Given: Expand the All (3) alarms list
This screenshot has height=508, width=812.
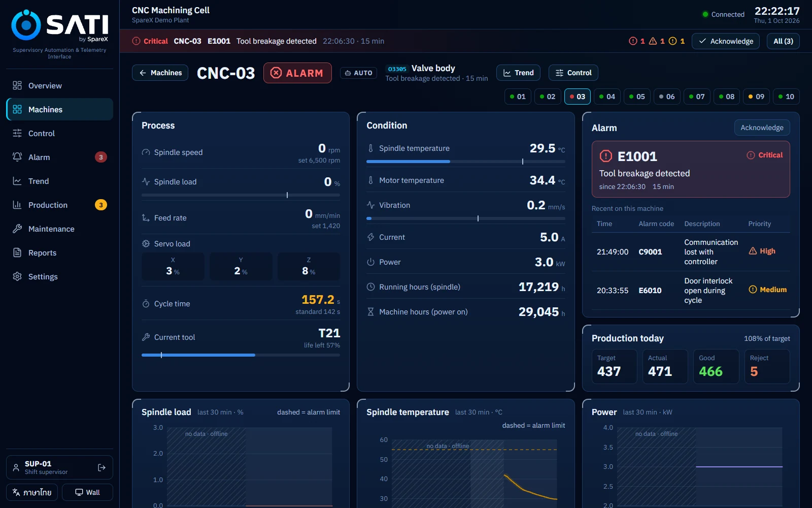Looking at the screenshot, I should tap(783, 41).
